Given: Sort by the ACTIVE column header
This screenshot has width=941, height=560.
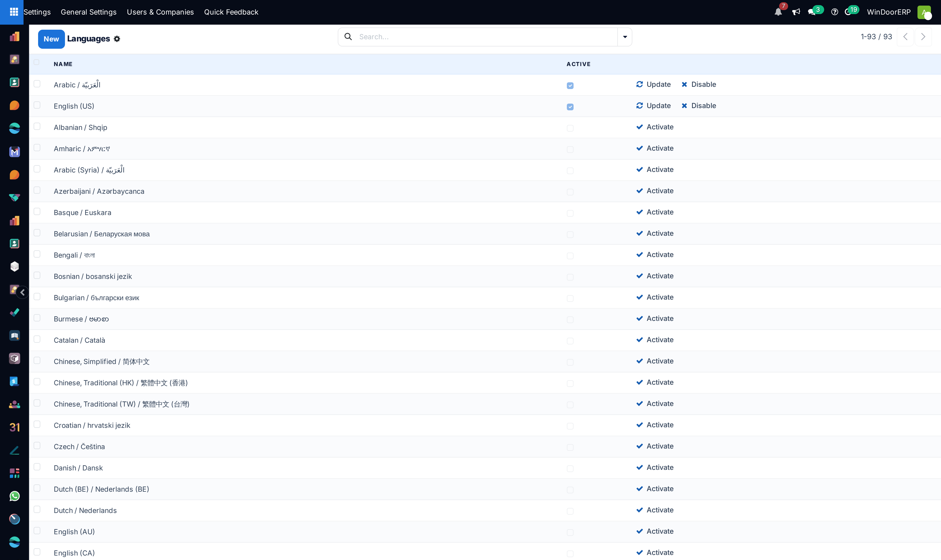Looking at the screenshot, I should click(x=578, y=64).
